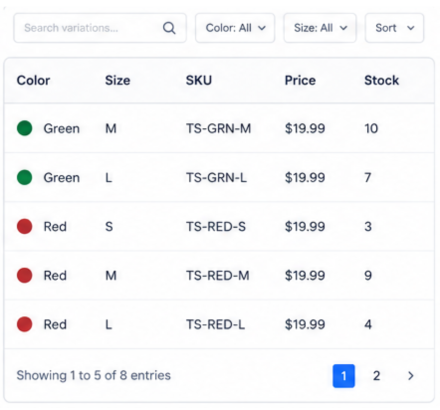The width and height of the screenshot is (440, 410).
Task: Click the $19.99 price in TS-RED-L row
Action: click(305, 324)
